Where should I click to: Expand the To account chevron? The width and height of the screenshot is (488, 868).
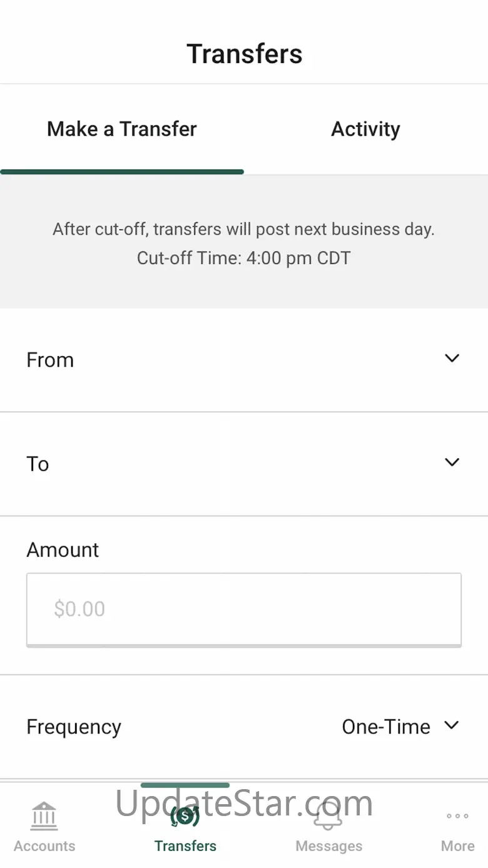pyautogui.click(x=452, y=462)
